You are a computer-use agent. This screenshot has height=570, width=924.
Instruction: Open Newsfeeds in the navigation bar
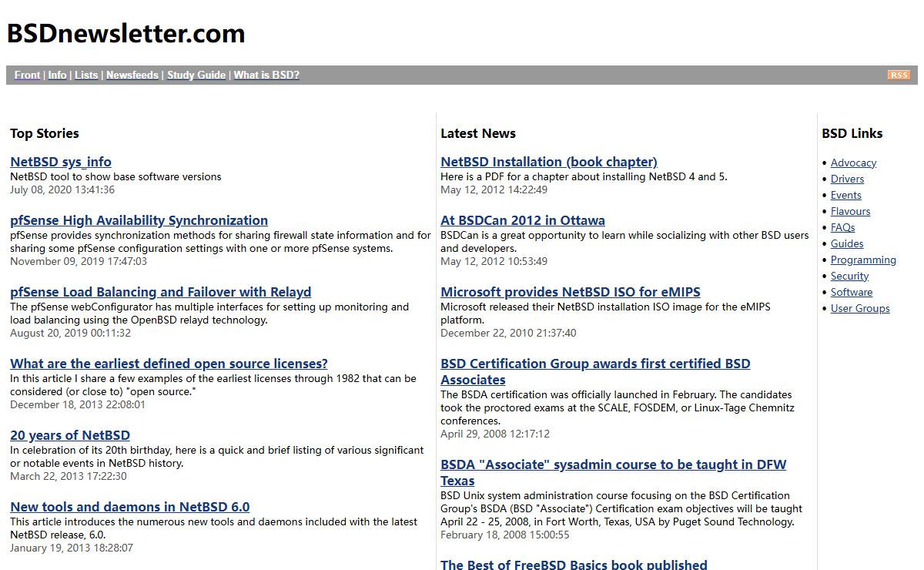[x=132, y=75]
